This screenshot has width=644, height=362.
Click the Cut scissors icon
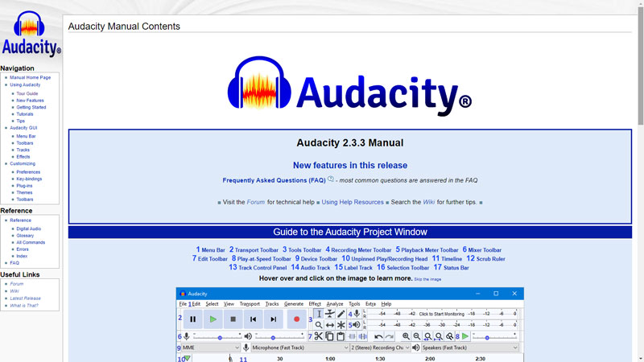click(318, 336)
